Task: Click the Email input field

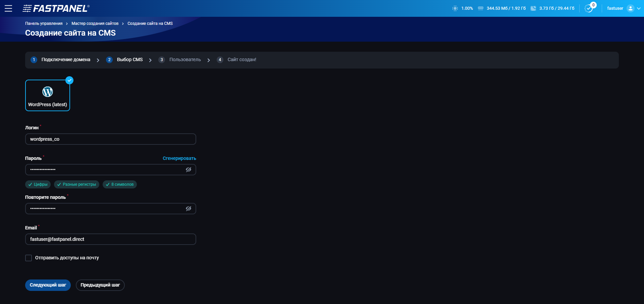Action: pos(111,239)
